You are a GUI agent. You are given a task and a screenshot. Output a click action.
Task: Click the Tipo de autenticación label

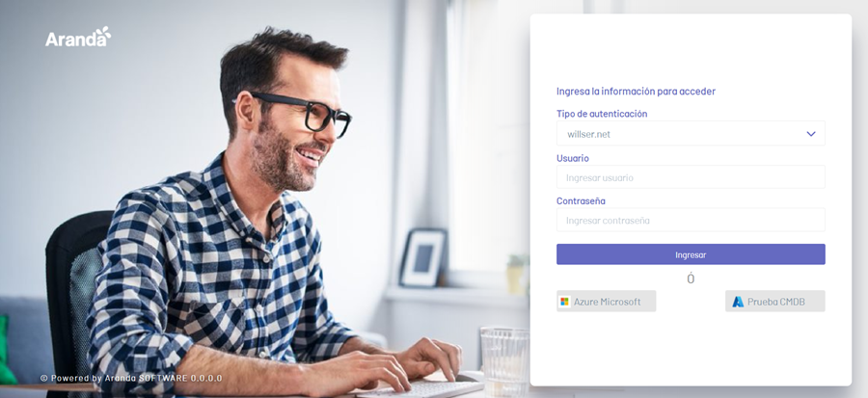[602, 114]
